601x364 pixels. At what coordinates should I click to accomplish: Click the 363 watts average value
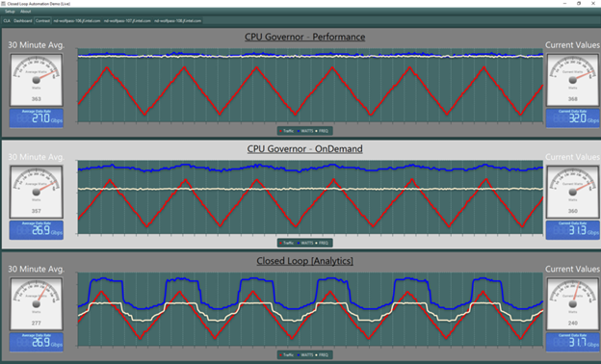pos(36,99)
